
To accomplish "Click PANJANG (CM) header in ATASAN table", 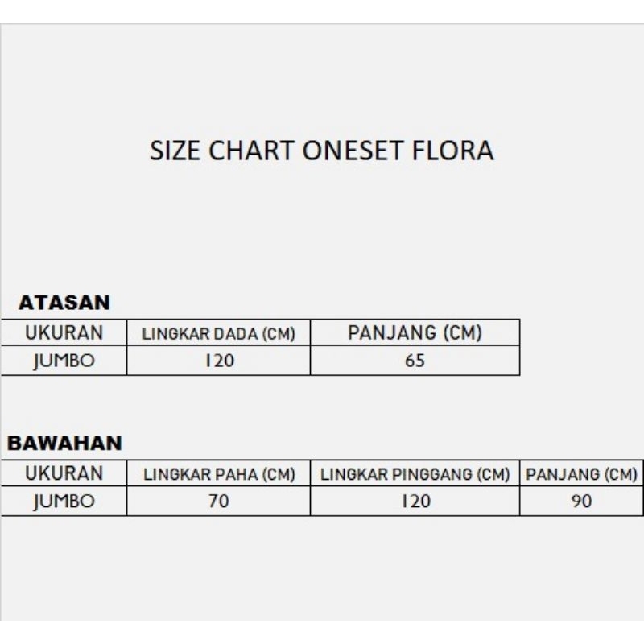I will 415,333.
